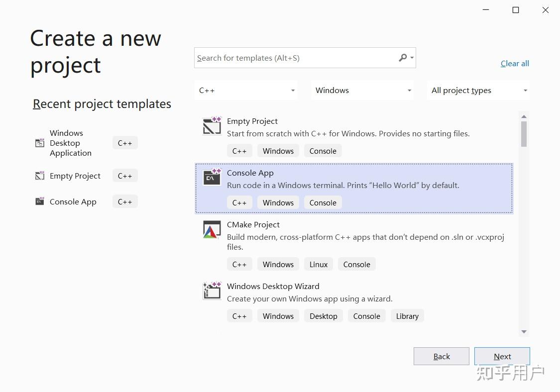560x392 pixels.
Task: Choose the Windows Desktop Wizard template title
Action: [x=273, y=286]
